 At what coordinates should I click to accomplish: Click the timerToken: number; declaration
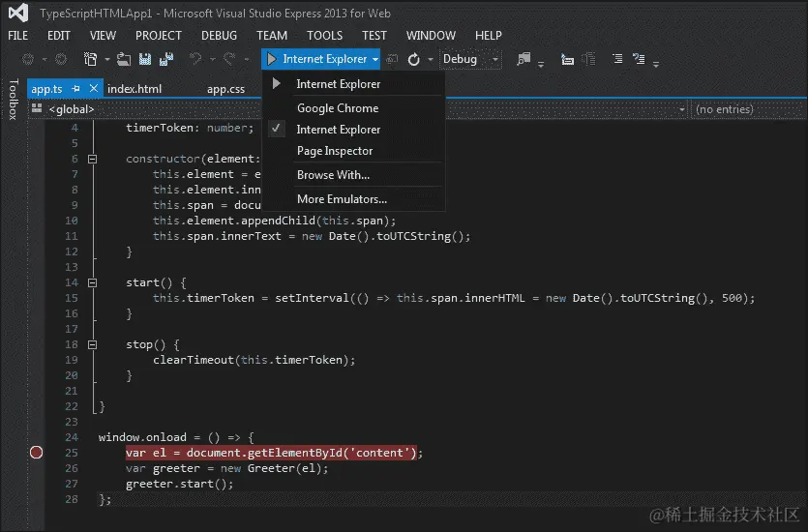(x=190, y=128)
